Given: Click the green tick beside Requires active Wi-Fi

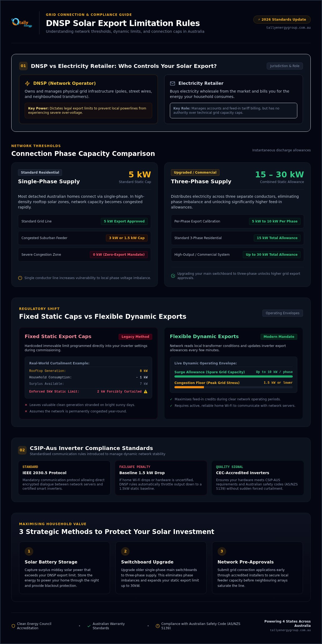Looking at the screenshot, I should tap(171, 406).
